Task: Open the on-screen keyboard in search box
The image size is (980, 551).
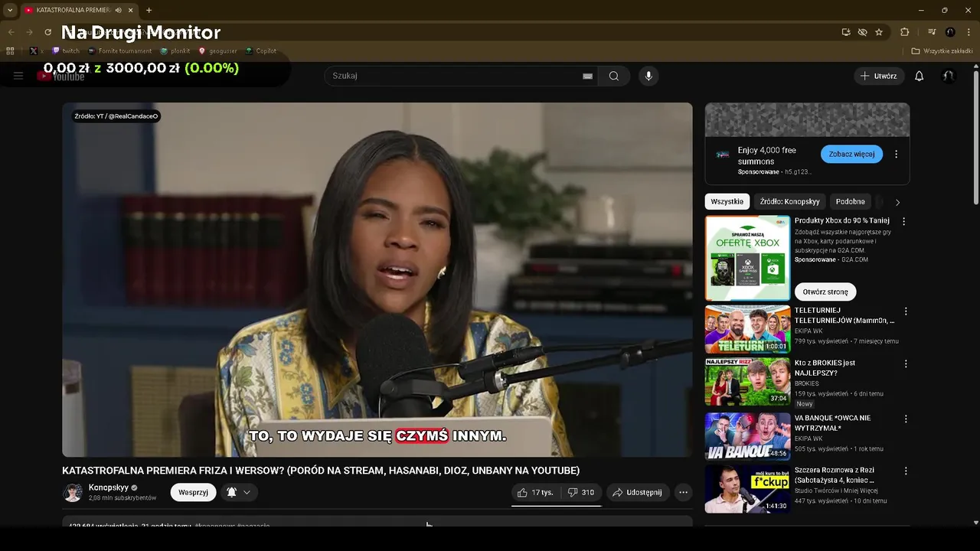Action: click(x=587, y=76)
